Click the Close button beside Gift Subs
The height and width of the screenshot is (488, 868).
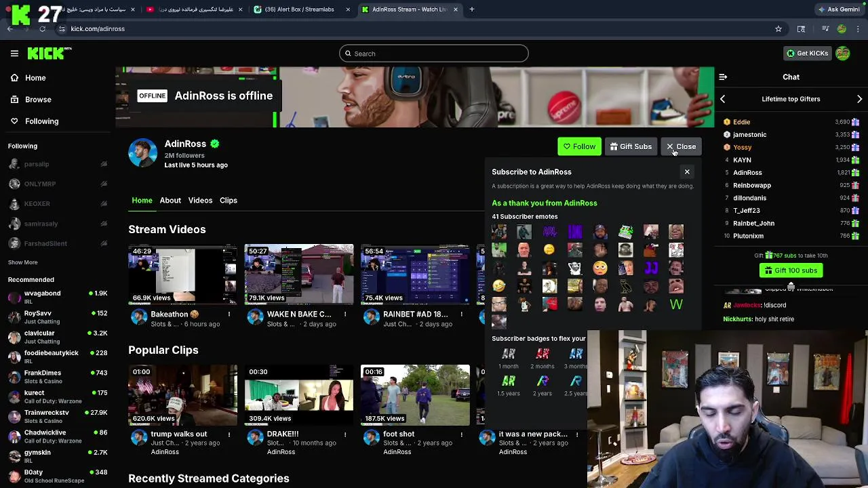point(681,146)
